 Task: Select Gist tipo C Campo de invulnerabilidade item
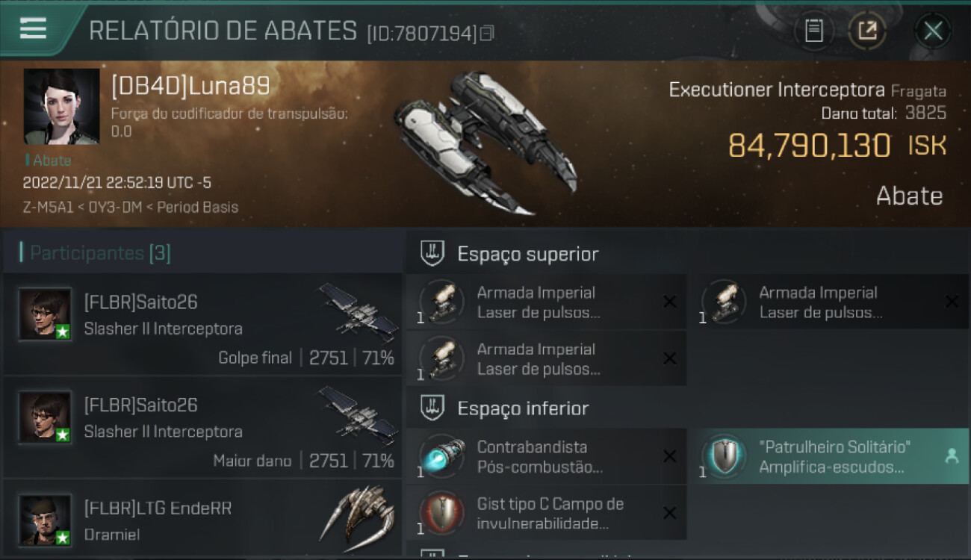pos(546,513)
